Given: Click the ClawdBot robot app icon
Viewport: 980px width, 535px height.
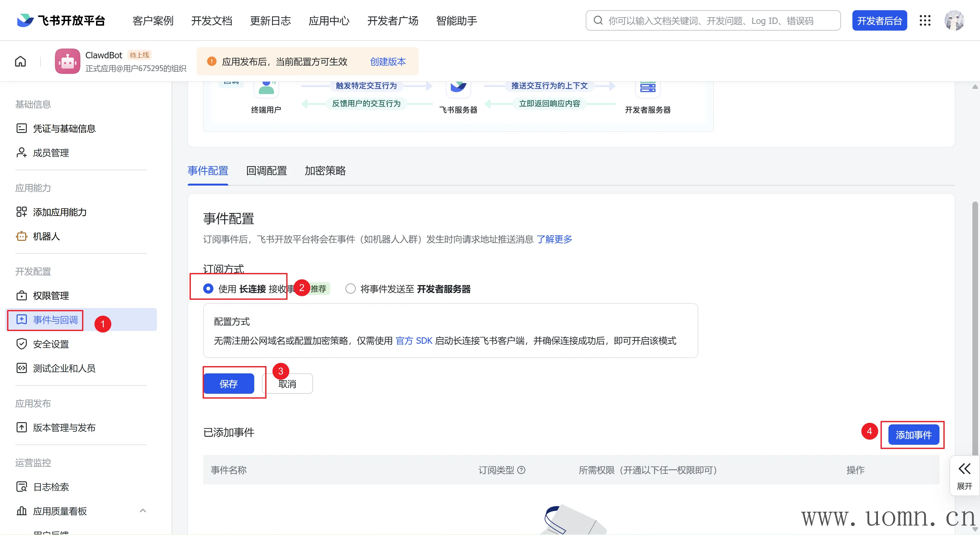Looking at the screenshot, I should [x=67, y=61].
